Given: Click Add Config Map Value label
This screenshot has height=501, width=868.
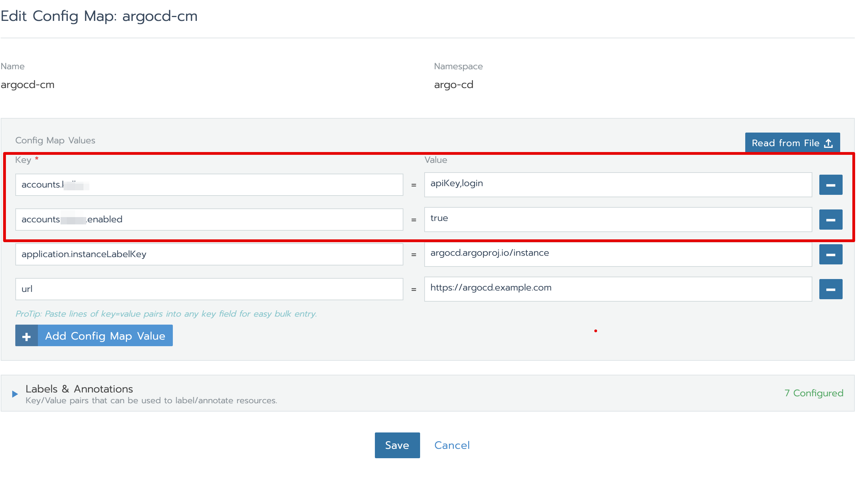Looking at the screenshot, I should [105, 336].
